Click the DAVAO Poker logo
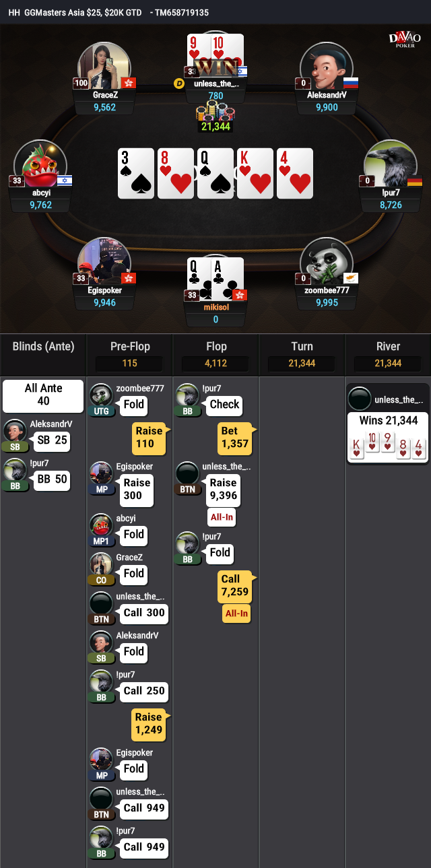Image resolution: width=431 pixels, height=868 pixels. tap(405, 40)
